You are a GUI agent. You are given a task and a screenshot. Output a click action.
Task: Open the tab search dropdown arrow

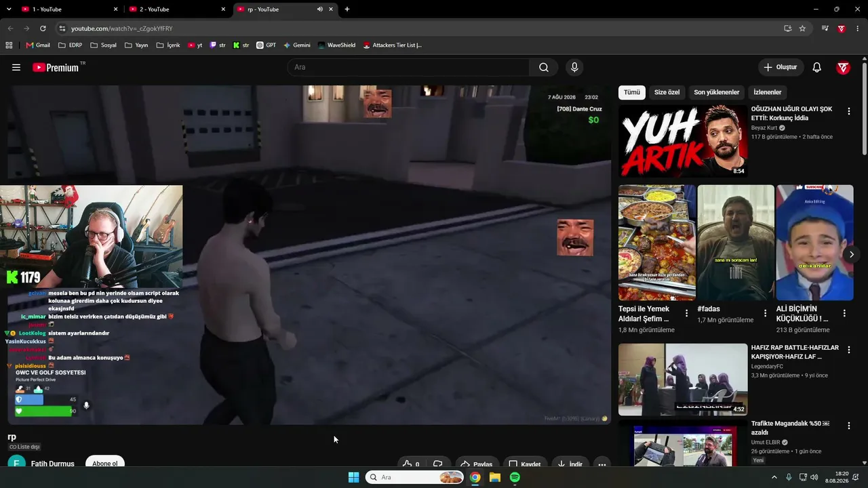(x=9, y=9)
